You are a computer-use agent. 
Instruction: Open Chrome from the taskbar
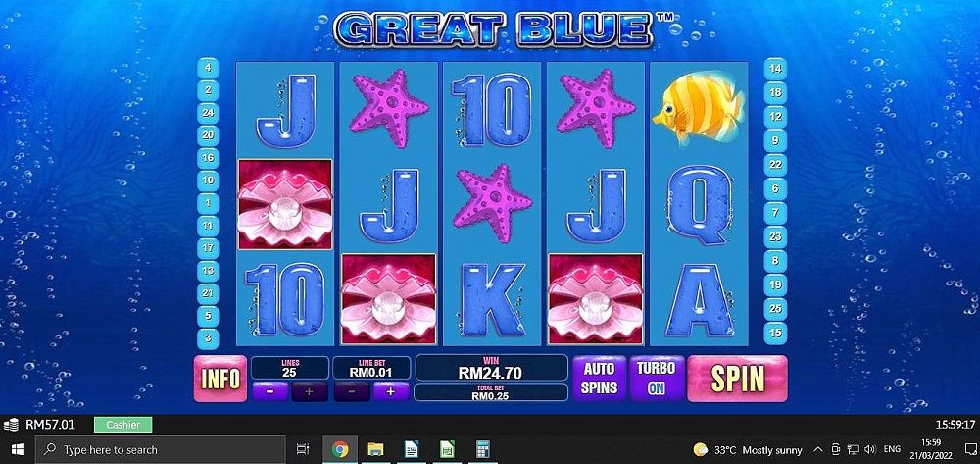[340, 449]
